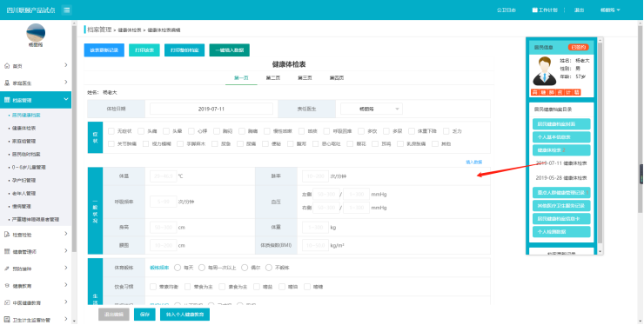Click the orange 高 tag under resident avatar
Image resolution: width=644 pixels, height=325 pixels.
click(x=534, y=92)
